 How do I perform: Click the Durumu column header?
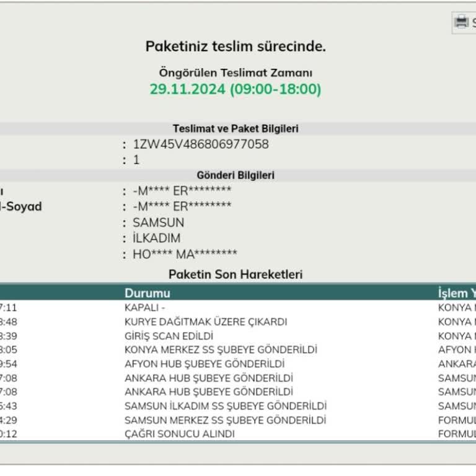148,293
